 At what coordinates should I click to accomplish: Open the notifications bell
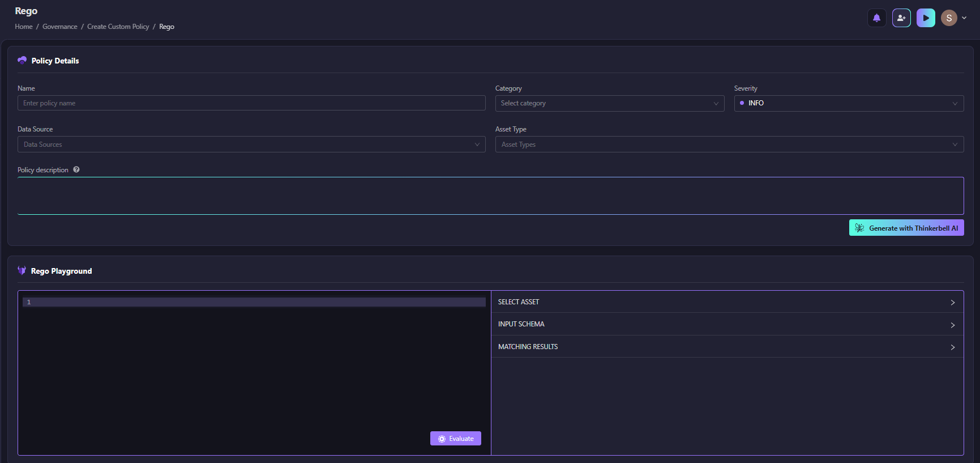876,18
